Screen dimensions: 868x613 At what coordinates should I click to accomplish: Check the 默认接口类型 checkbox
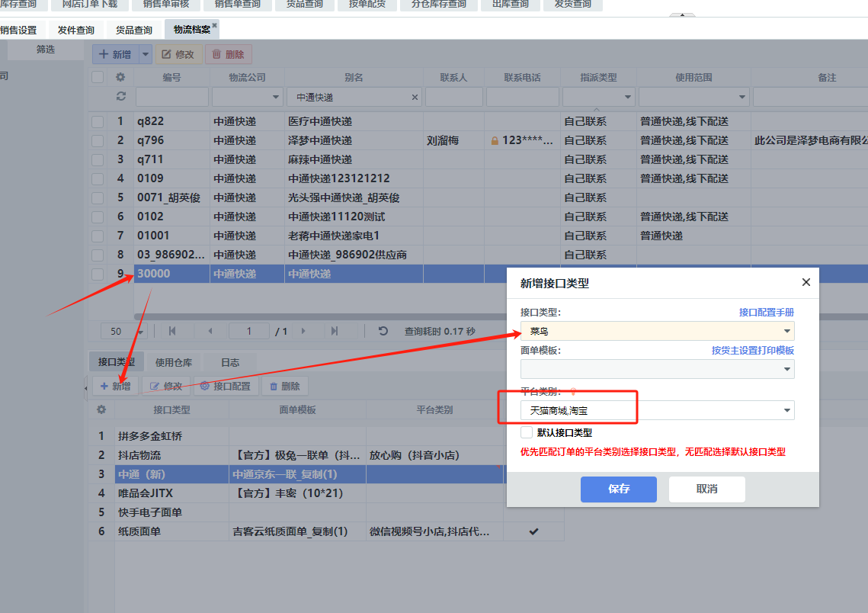(527, 432)
